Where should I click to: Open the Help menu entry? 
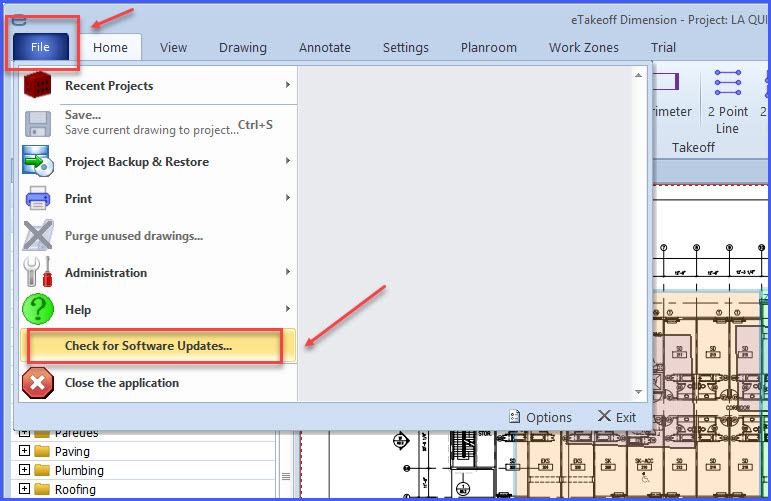pyautogui.click(x=158, y=309)
